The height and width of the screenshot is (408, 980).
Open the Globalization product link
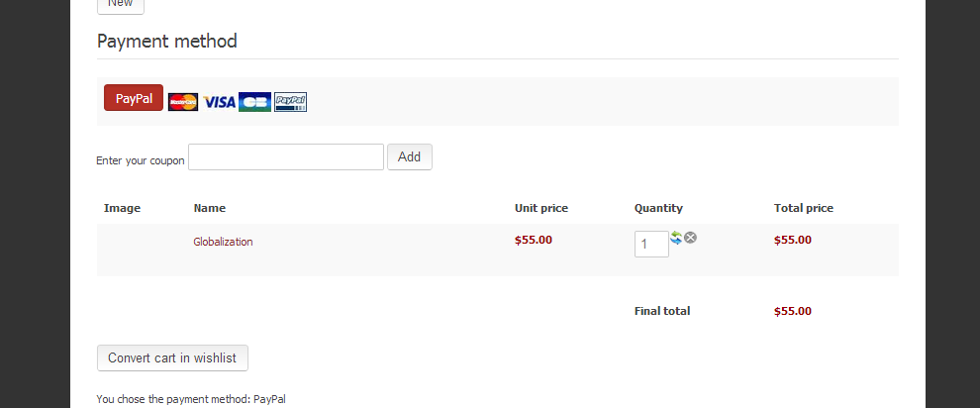(223, 241)
